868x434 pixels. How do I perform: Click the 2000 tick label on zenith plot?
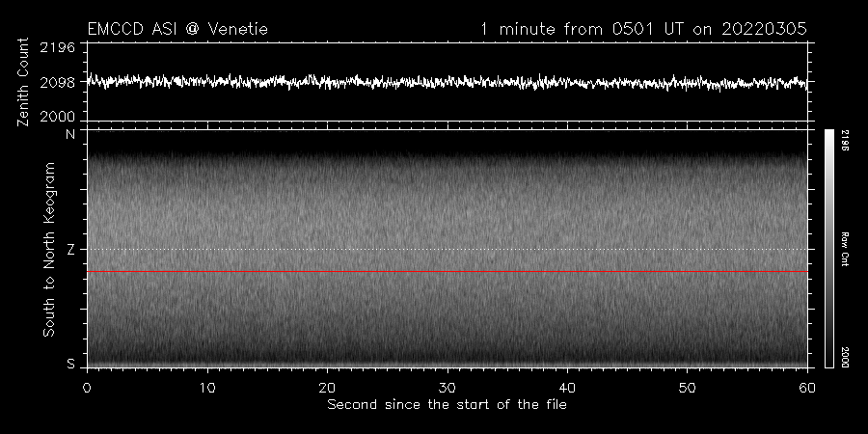[x=58, y=117]
